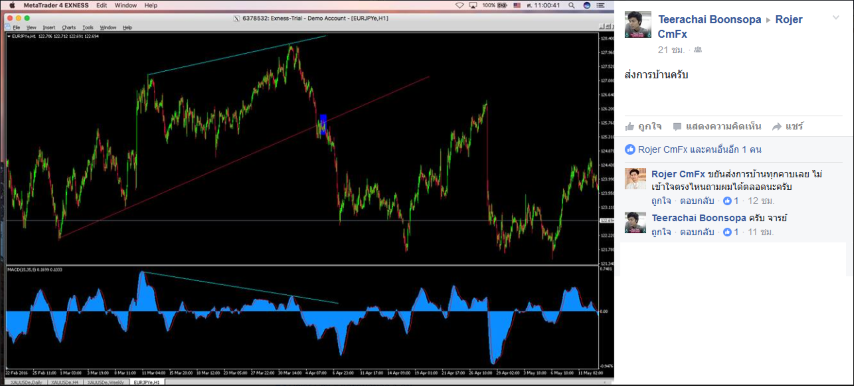The height and width of the screenshot is (386, 854).
Task: Click the AirPlay display icon
Action: (x=473, y=5)
